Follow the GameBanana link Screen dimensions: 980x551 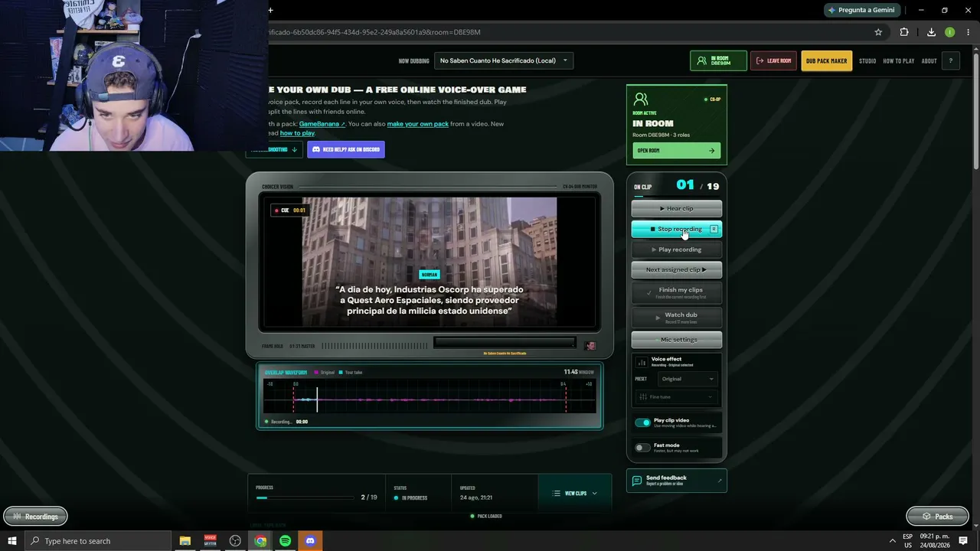pyautogui.click(x=322, y=124)
